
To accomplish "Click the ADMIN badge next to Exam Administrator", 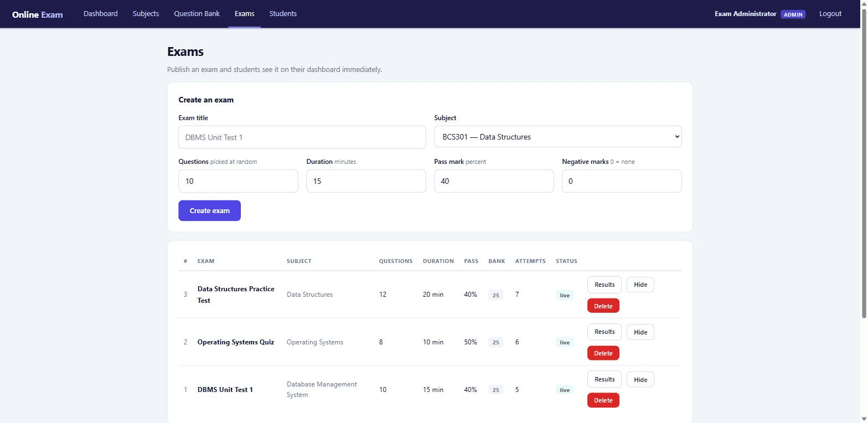I will (x=793, y=14).
